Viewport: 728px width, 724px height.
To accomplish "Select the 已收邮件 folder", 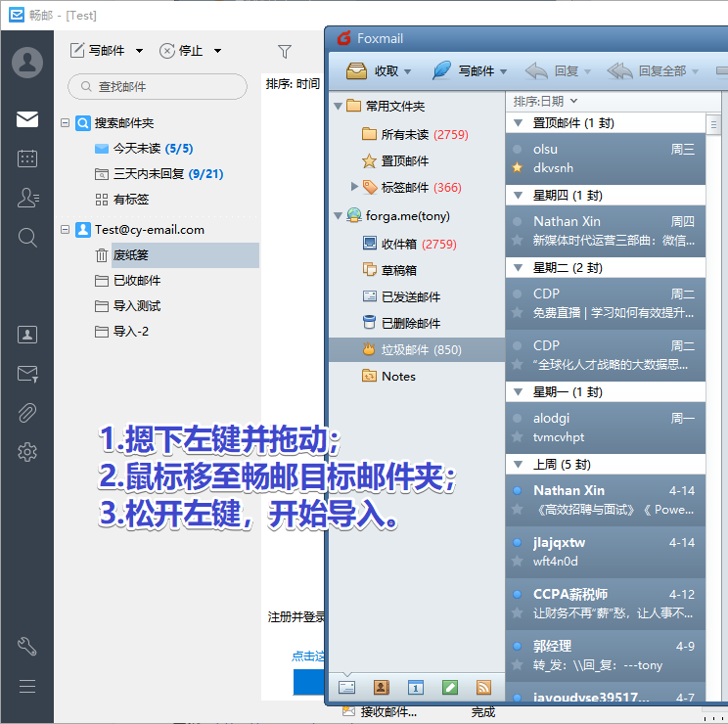I will 127,281.
